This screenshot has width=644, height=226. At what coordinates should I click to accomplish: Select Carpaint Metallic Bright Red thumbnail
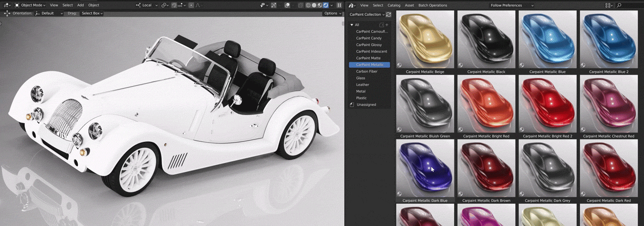[486, 104]
